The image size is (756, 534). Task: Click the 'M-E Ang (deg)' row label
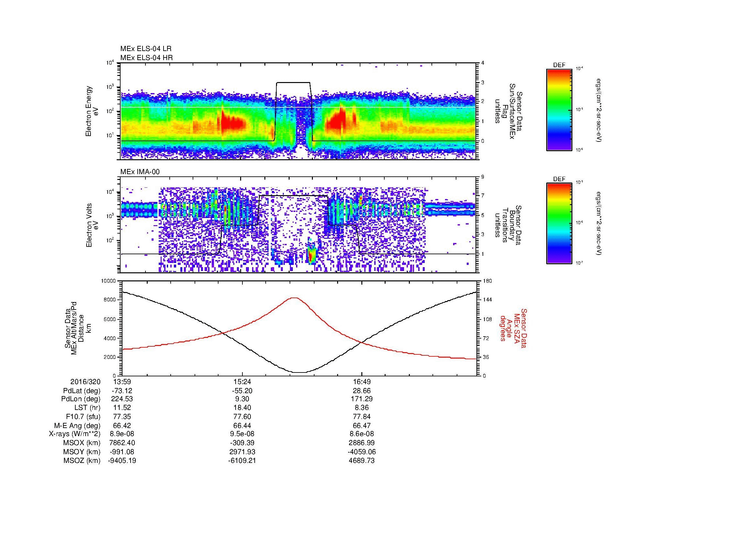click(x=77, y=425)
